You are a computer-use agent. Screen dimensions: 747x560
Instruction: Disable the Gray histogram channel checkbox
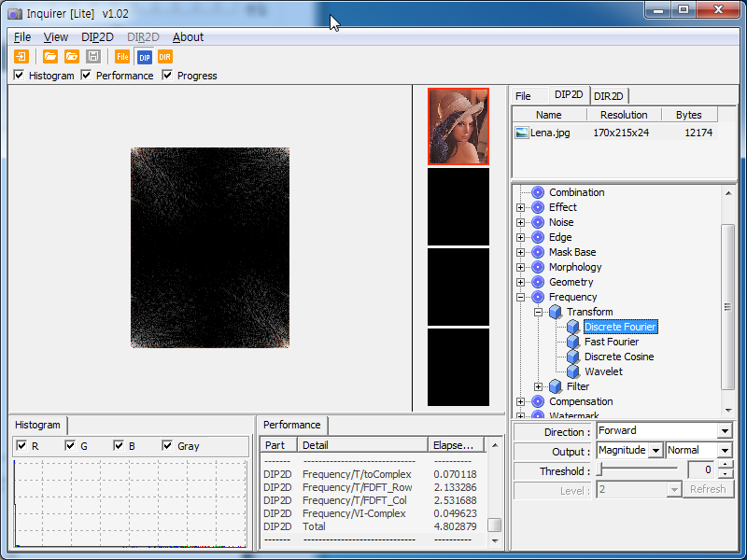(167, 446)
